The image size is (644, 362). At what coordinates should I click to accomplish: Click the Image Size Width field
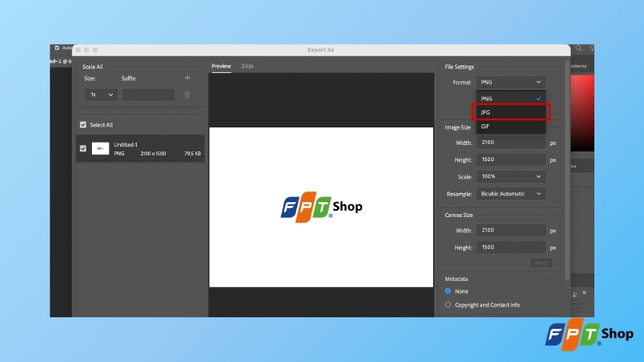click(511, 142)
